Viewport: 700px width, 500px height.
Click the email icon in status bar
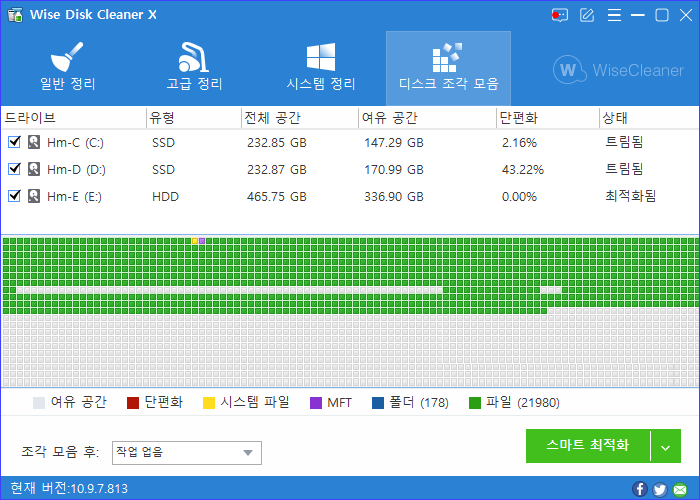(x=680, y=489)
